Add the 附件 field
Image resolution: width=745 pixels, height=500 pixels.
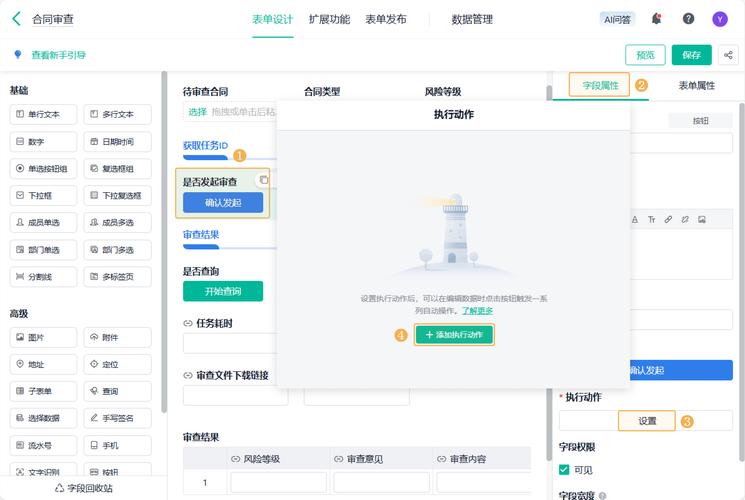[117, 337]
